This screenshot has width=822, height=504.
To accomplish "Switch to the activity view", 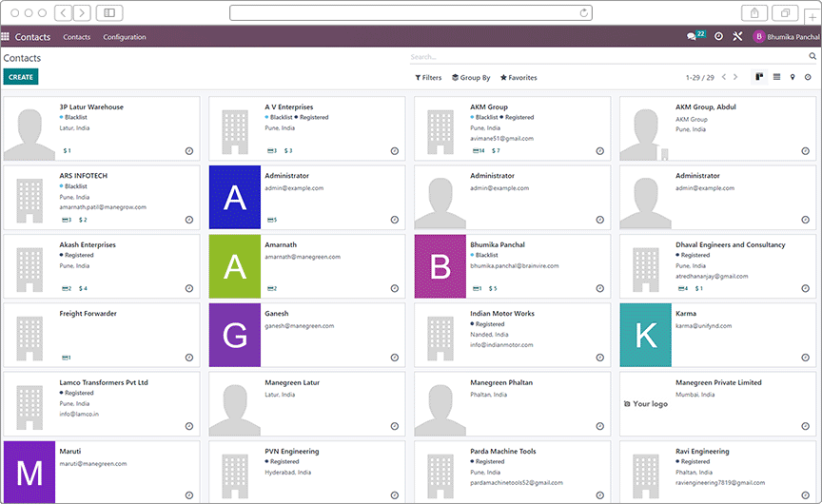I will pos(809,77).
